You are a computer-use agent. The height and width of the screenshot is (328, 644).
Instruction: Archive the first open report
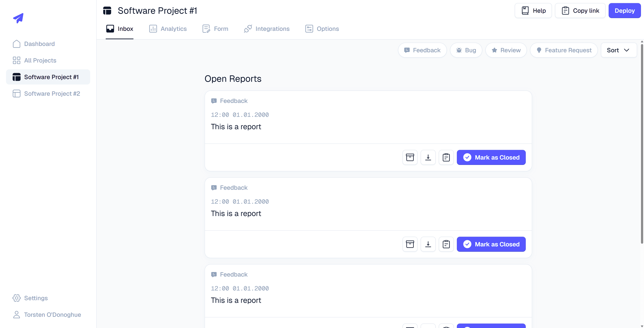(x=410, y=157)
